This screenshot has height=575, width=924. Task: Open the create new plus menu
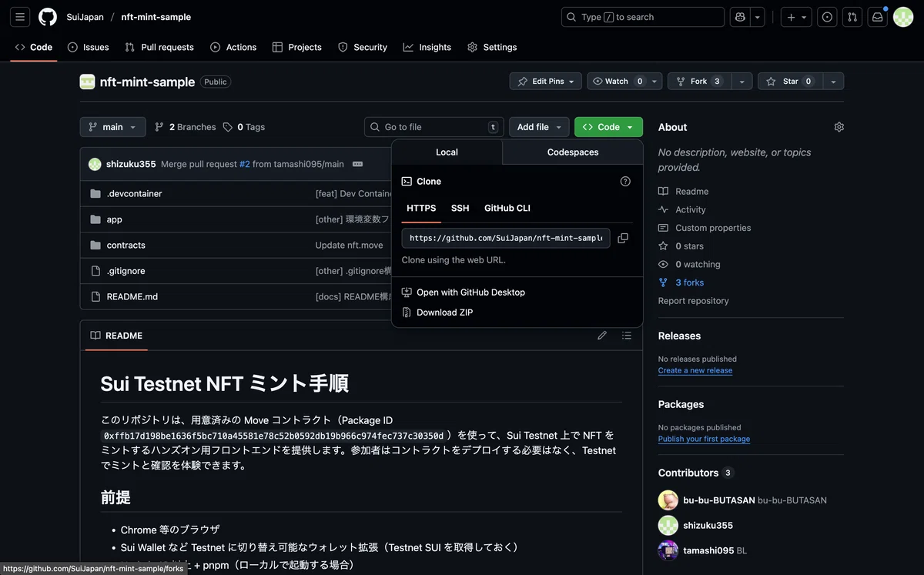coord(796,17)
